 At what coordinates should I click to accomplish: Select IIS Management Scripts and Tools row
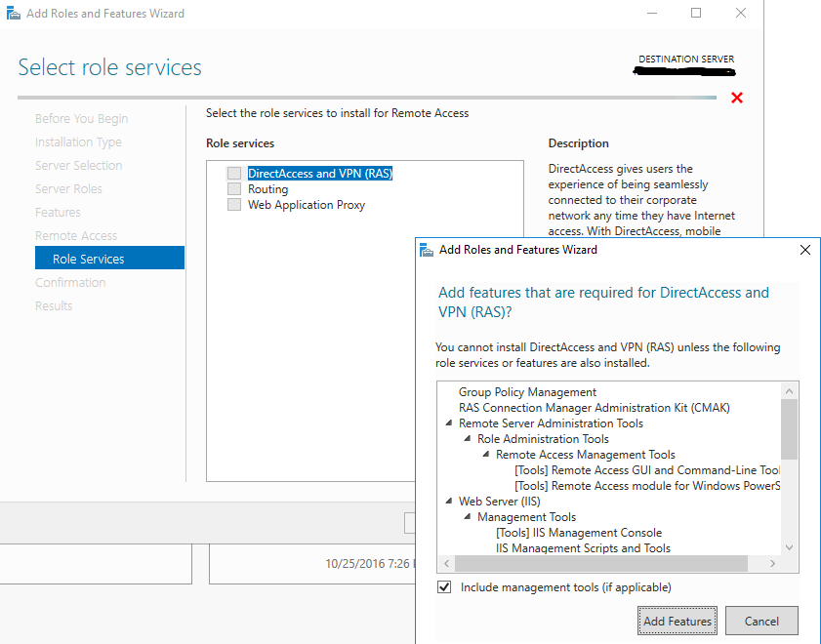point(583,548)
